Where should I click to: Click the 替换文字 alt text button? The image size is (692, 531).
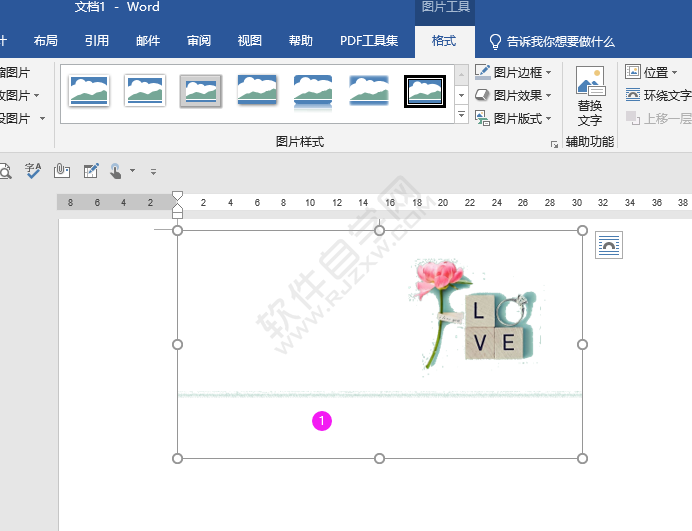590,96
